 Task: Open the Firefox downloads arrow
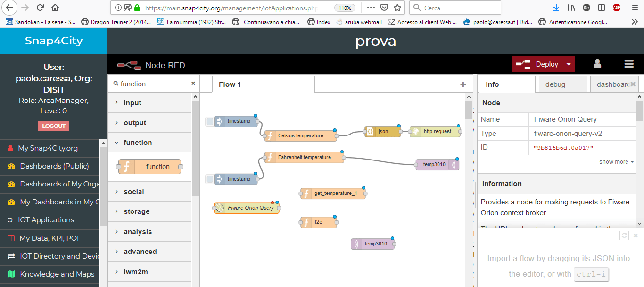click(x=556, y=8)
